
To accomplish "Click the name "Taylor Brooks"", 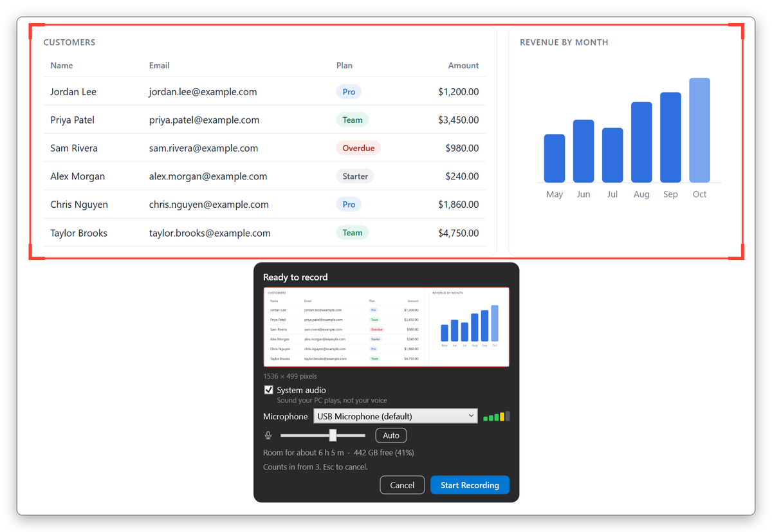I will coord(78,233).
